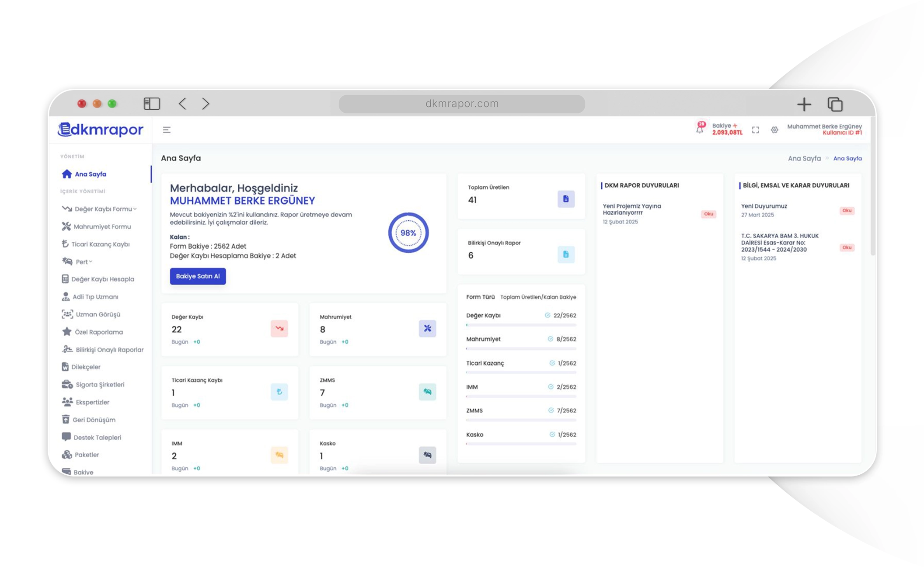Open the Yeni Projemiz Yayına Hazırlanıyorrrr announcement
The image size is (924, 567).
pos(631,209)
